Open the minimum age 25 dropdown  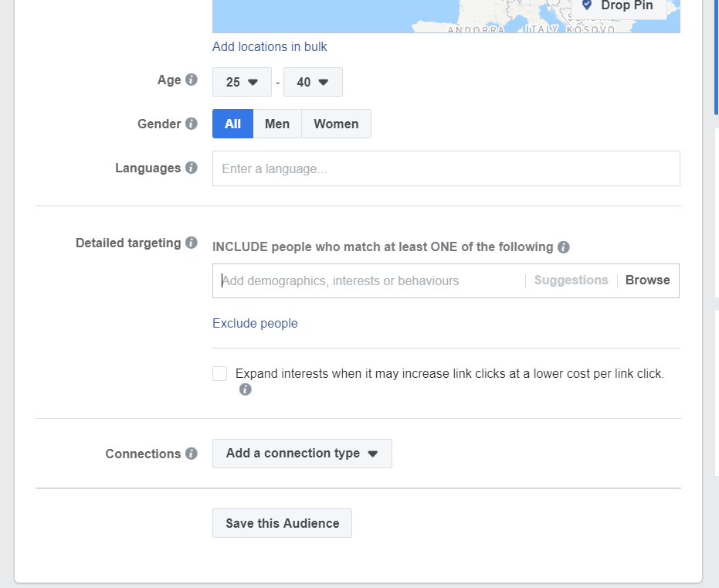[242, 82]
